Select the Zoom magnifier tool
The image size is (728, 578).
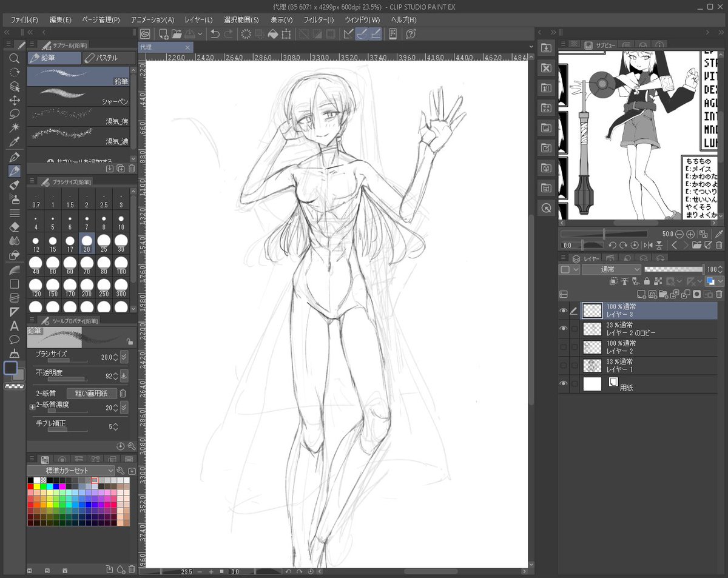[x=15, y=58]
